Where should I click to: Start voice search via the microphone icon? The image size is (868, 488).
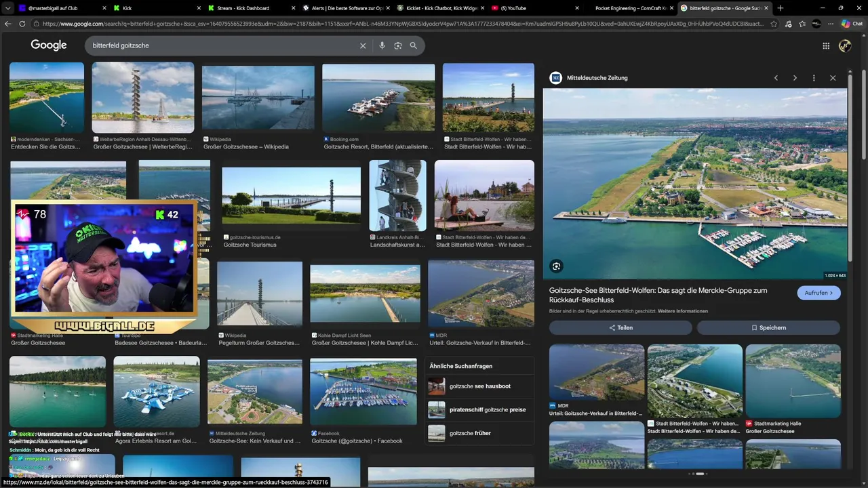pos(382,45)
